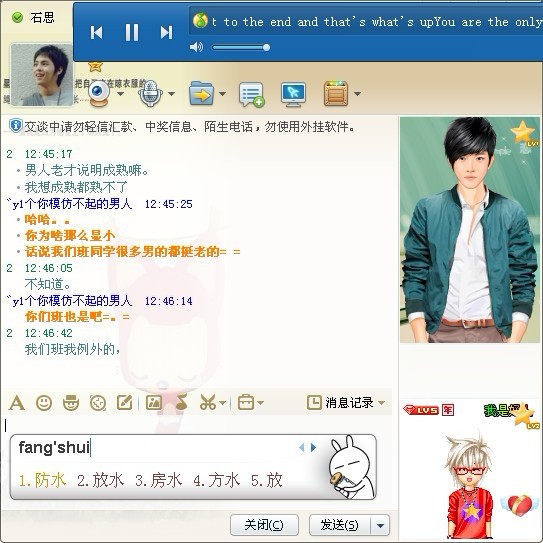This screenshot has width=543, height=543.
Task: Click the green online status icon
Action: point(17,17)
